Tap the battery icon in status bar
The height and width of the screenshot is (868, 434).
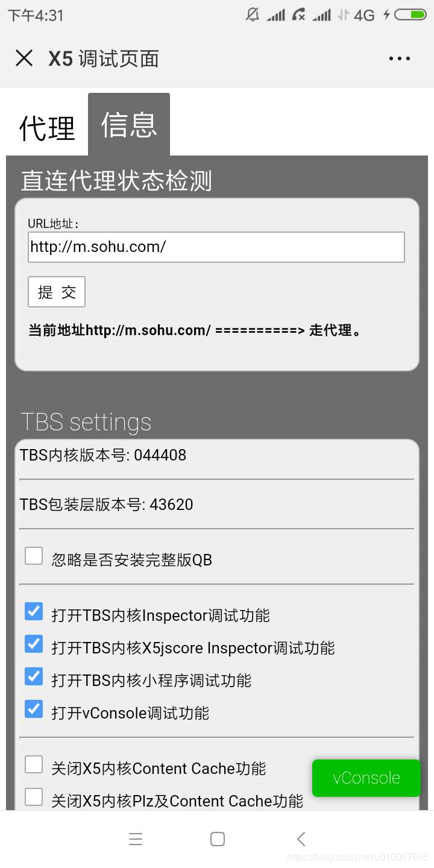410,15
